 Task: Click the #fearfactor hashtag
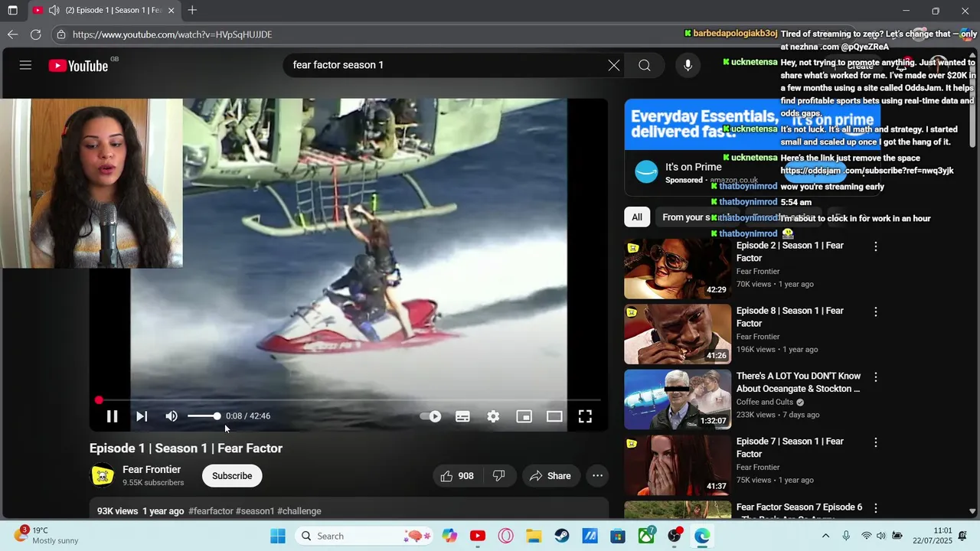[211, 511]
